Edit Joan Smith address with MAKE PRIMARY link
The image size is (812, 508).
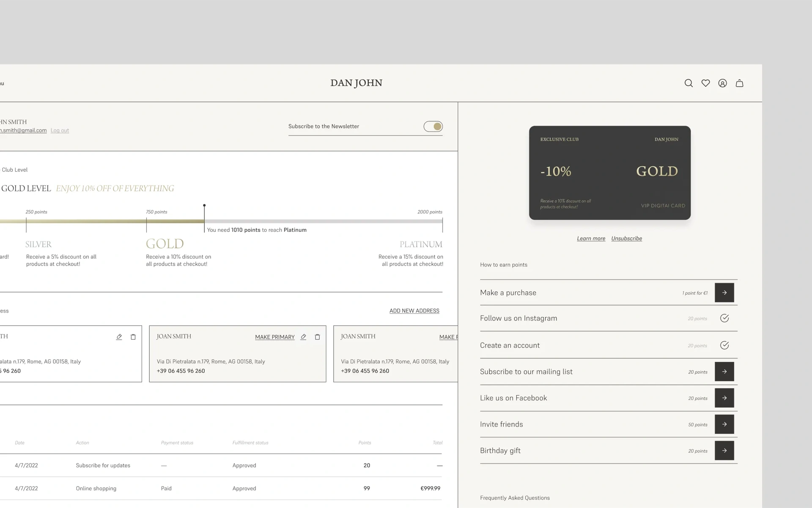tap(303, 337)
